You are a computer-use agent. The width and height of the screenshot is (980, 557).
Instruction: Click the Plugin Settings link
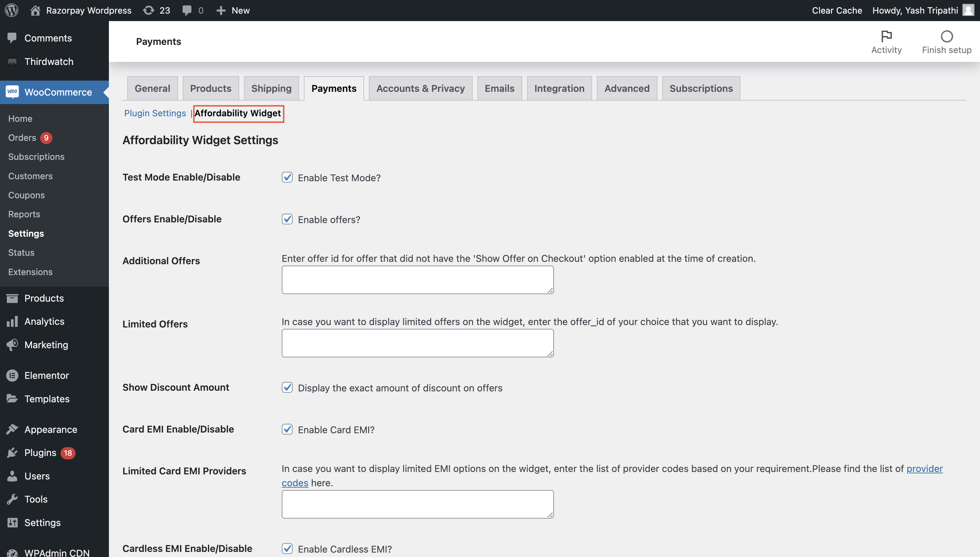click(x=155, y=113)
